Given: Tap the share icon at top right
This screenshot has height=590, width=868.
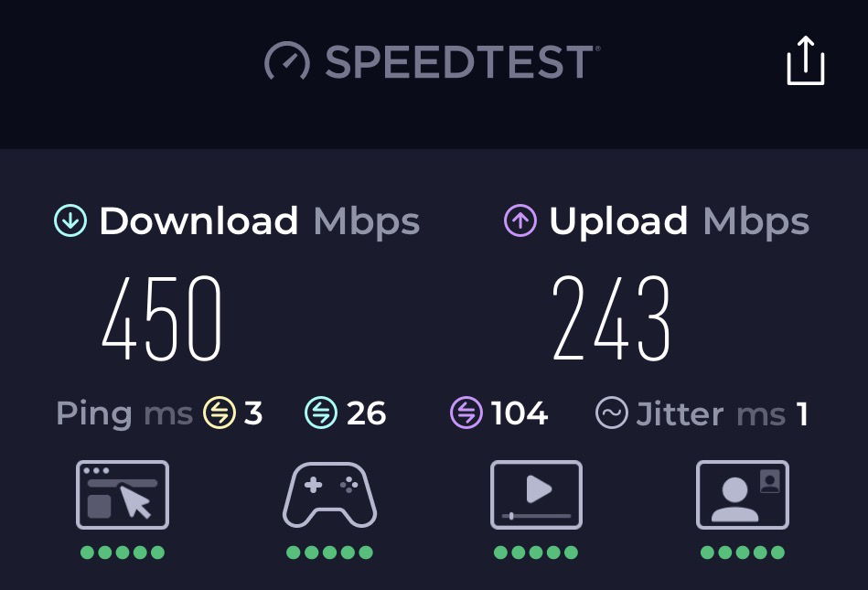Looking at the screenshot, I should pos(806,61).
